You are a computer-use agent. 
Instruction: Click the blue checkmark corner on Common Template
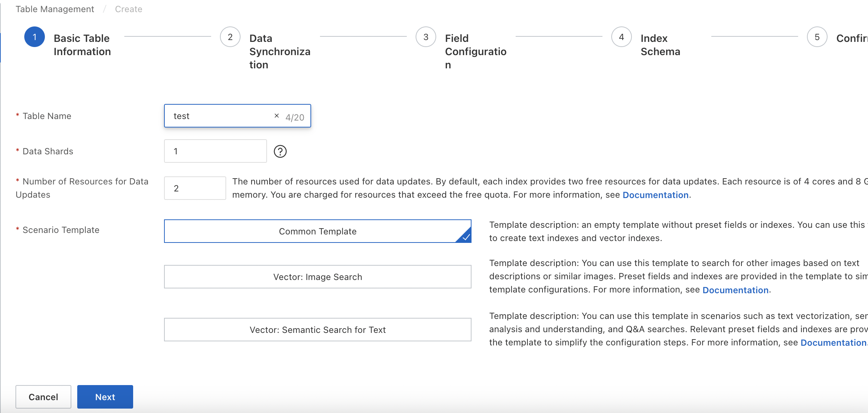click(466, 237)
